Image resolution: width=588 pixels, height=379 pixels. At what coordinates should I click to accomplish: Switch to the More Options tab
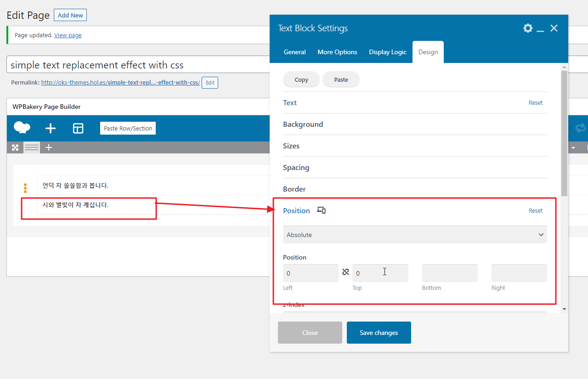pos(337,52)
